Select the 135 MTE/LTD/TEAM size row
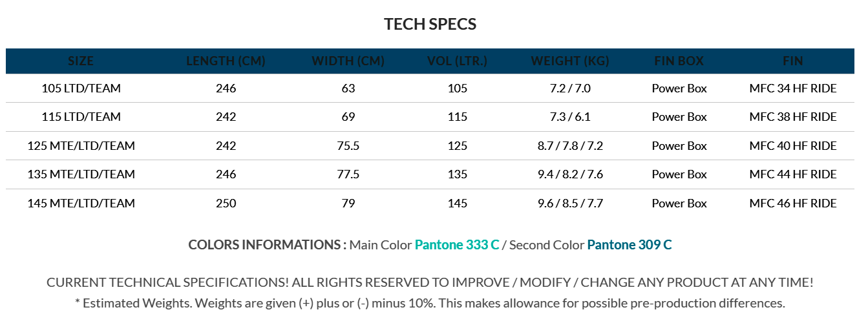 (x=81, y=174)
